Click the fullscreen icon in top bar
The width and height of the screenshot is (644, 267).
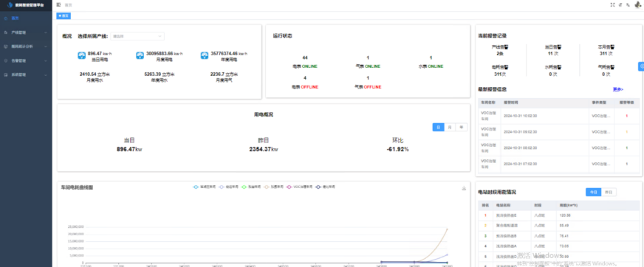[613, 5]
